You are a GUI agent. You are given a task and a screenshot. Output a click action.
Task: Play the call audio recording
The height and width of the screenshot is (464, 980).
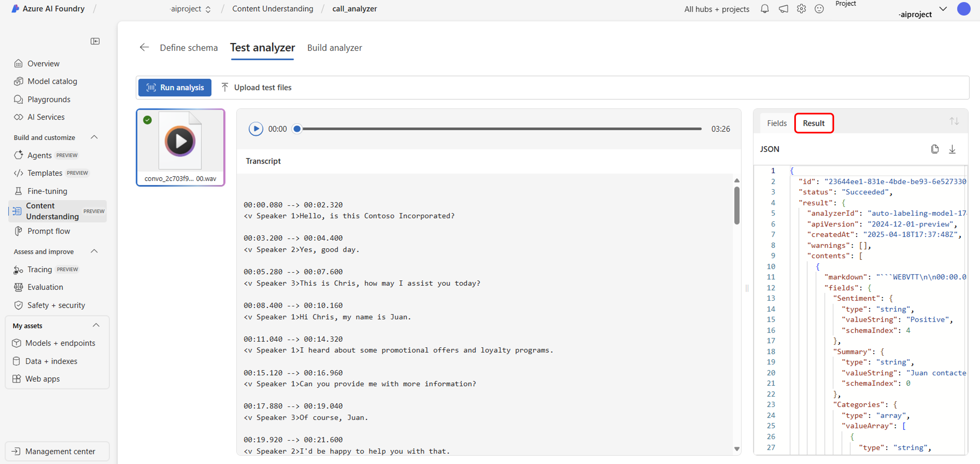tap(256, 129)
